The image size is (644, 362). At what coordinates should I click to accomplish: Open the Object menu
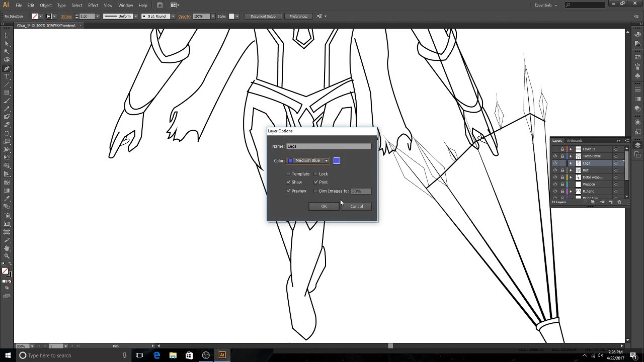pos(46,5)
